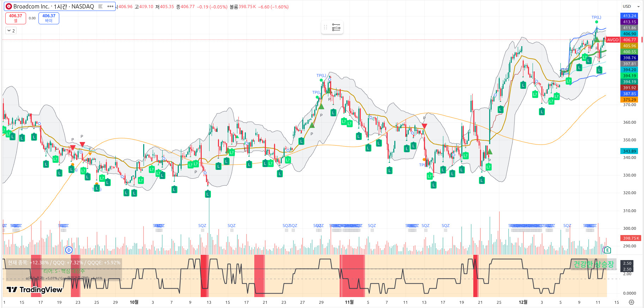Image resolution: width=644 pixels, height=308 pixels.
Task: Click the low value 405.35 in the legend
Action: 167,7
